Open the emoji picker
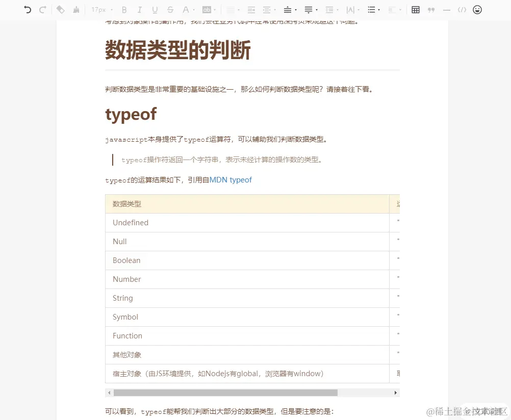 click(476, 9)
